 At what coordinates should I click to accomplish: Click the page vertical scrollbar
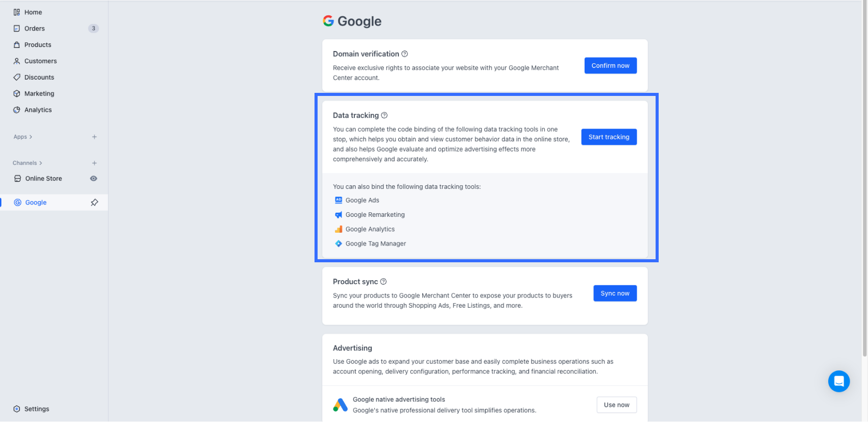pyautogui.click(x=864, y=179)
